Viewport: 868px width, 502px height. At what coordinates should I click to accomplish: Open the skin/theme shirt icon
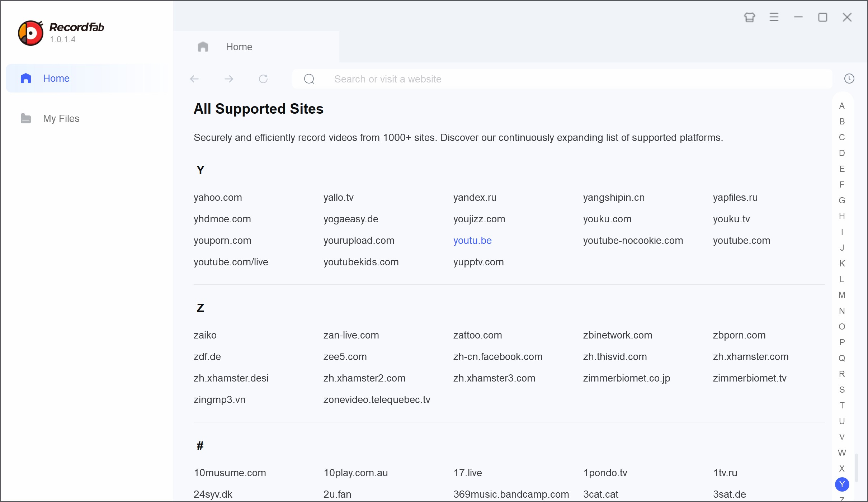(x=750, y=17)
